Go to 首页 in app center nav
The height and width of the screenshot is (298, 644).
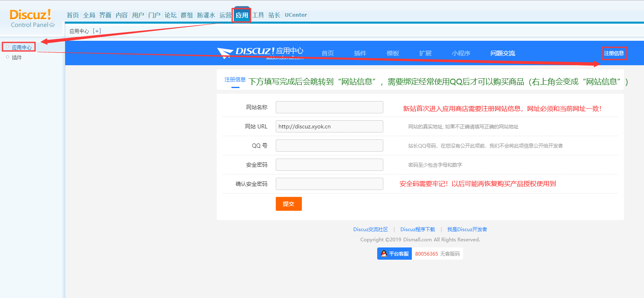point(327,53)
